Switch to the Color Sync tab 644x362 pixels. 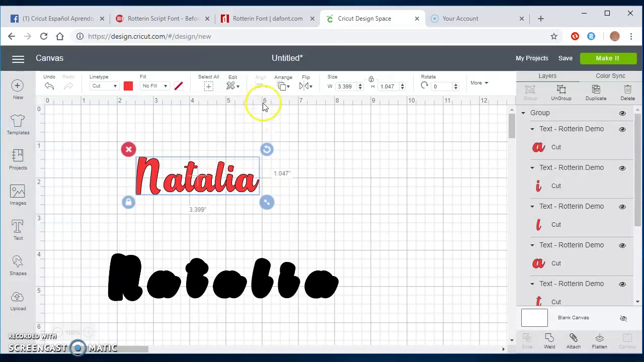point(610,76)
